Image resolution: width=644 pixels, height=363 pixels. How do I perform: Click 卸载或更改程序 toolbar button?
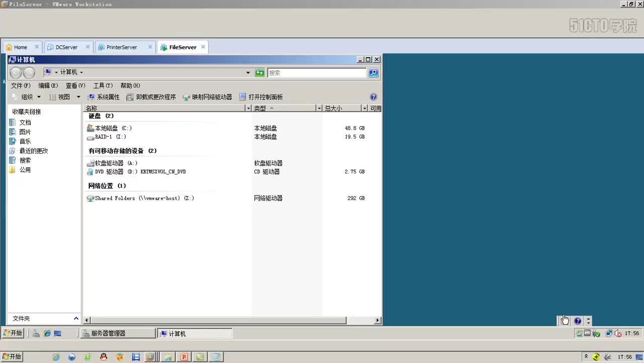coord(151,97)
